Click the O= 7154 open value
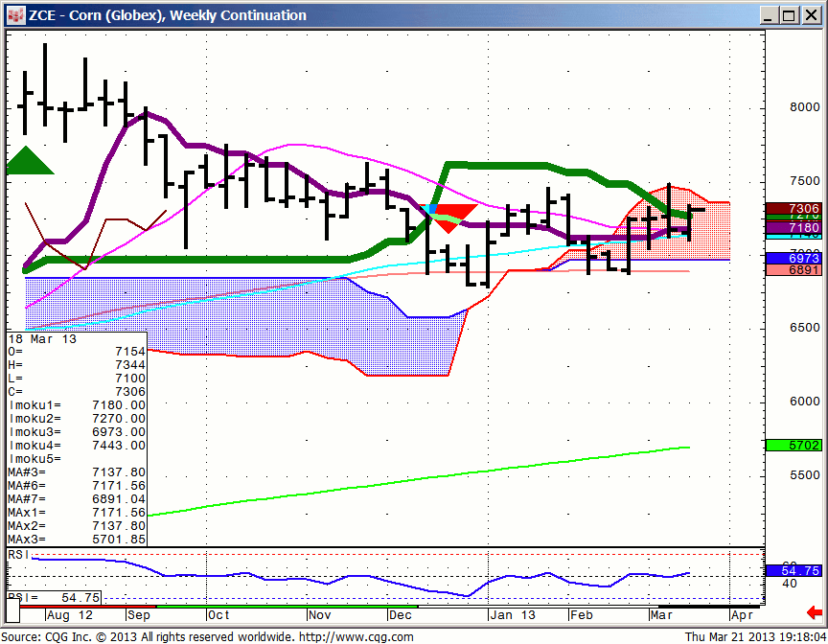Screen dimensions: 828x644 (x=77, y=352)
